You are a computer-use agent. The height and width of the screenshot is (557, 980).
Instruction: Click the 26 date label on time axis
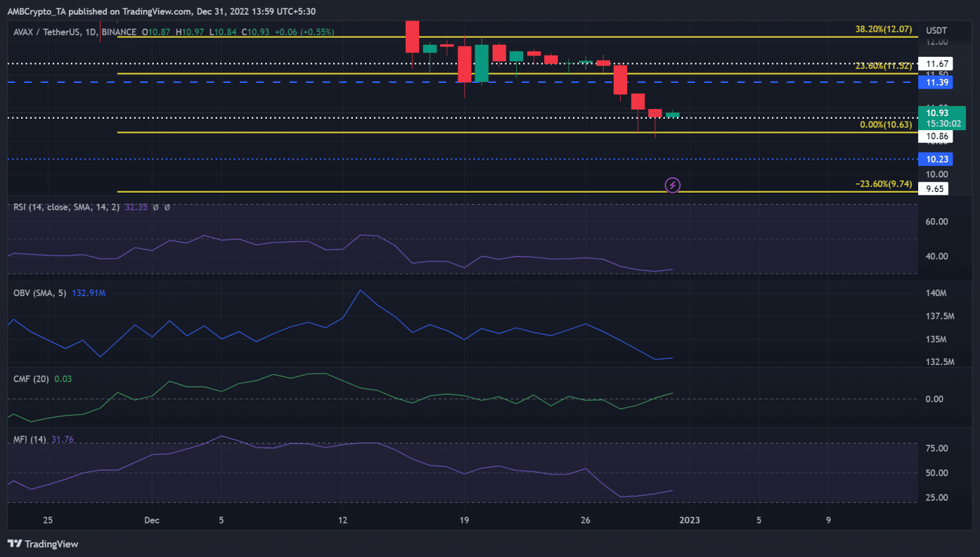pyautogui.click(x=586, y=520)
